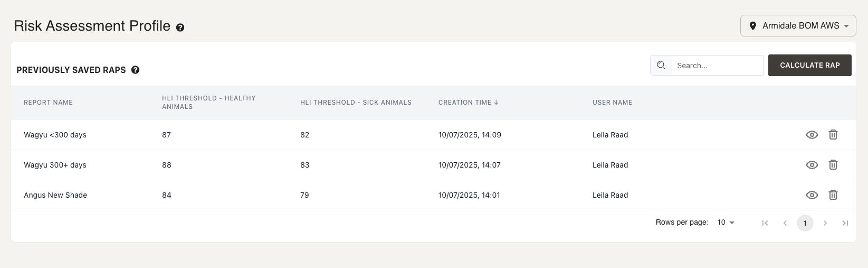
Task: Click help icon next to Previously Saved RAPs
Action: tap(136, 70)
